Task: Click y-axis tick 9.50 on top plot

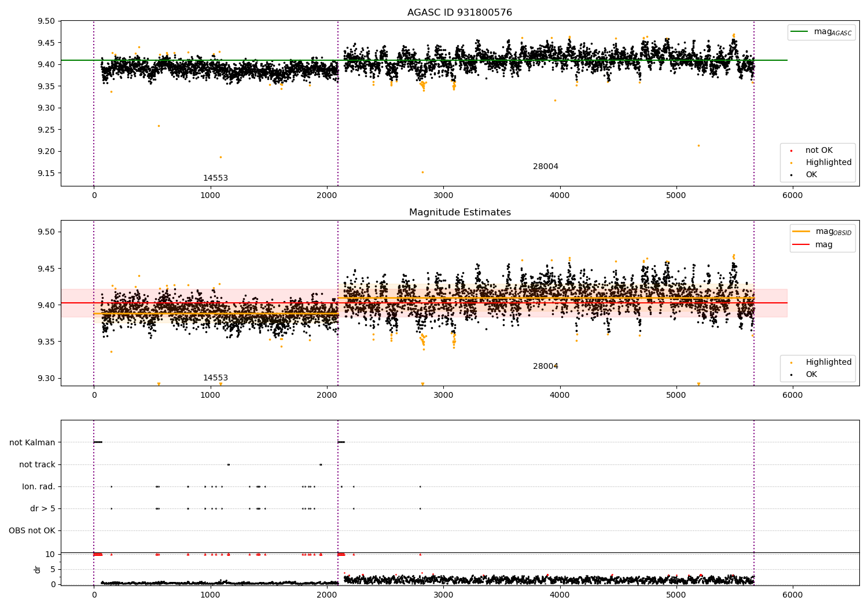Action: [46, 21]
